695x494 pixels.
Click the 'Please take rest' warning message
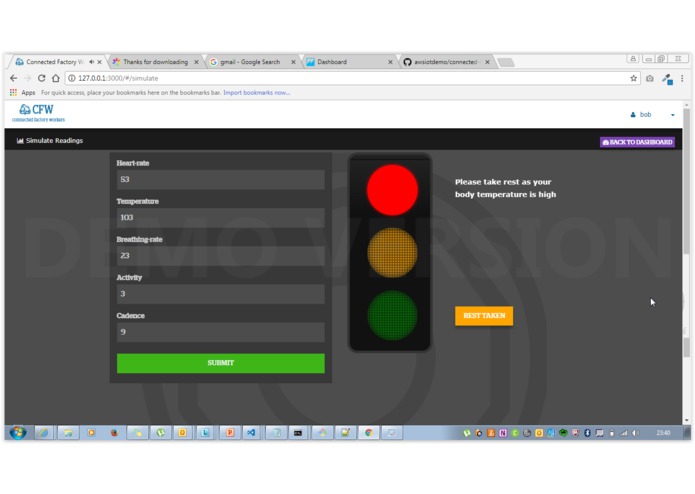click(x=505, y=188)
